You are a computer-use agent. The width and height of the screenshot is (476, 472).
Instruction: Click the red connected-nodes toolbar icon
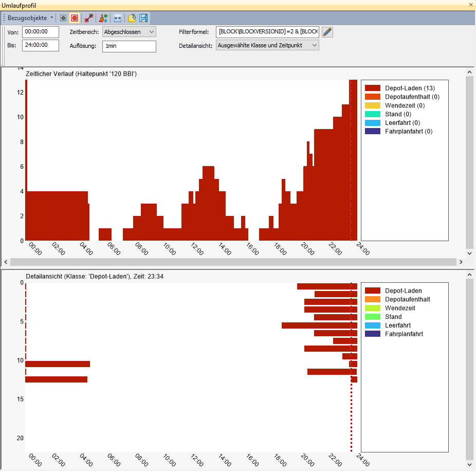[89, 18]
